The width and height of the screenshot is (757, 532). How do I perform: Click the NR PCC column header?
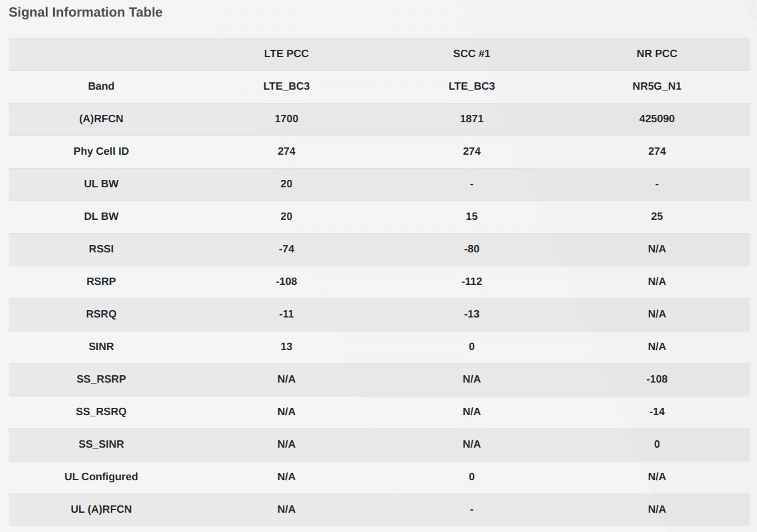coord(657,54)
